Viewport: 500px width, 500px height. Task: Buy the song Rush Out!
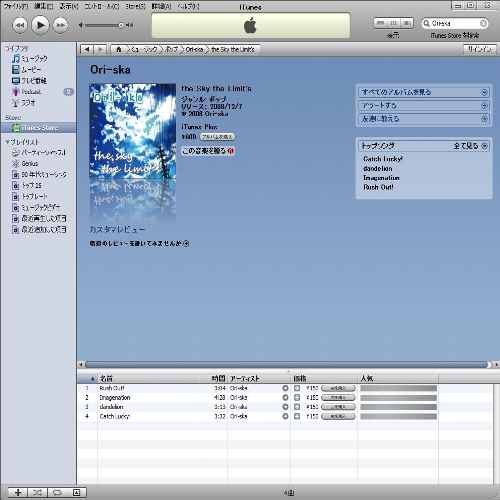(338, 388)
